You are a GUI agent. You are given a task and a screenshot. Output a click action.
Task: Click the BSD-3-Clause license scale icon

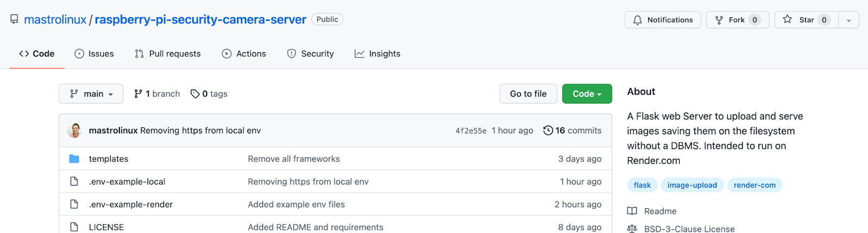(632, 229)
